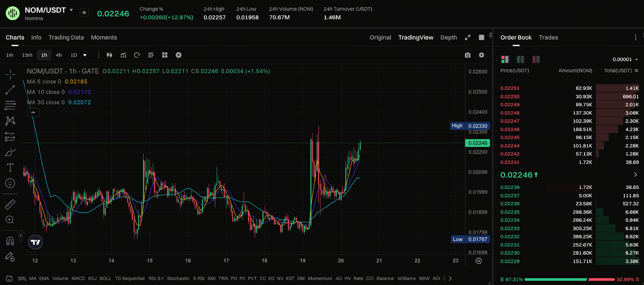Open the indicators menu icon

coord(123,55)
